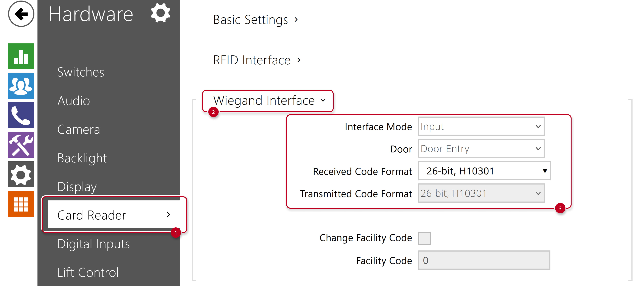The image size is (644, 286).
Task: Open the Door dropdown
Action: [481, 149]
